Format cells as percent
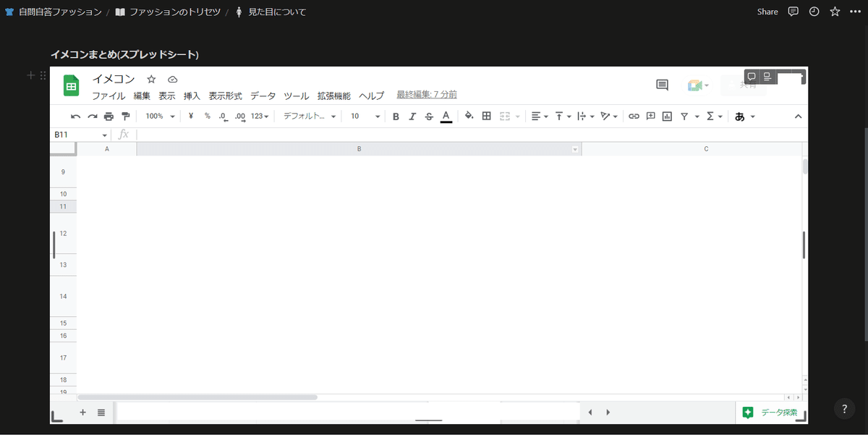The width and height of the screenshot is (868, 435). pyautogui.click(x=207, y=116)
